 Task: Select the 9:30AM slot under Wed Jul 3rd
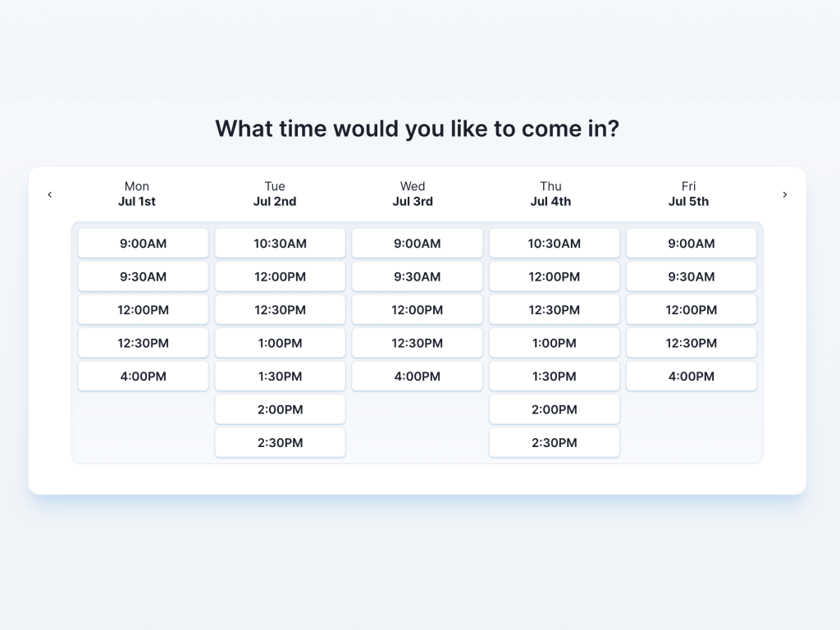[x=417, y=276]
